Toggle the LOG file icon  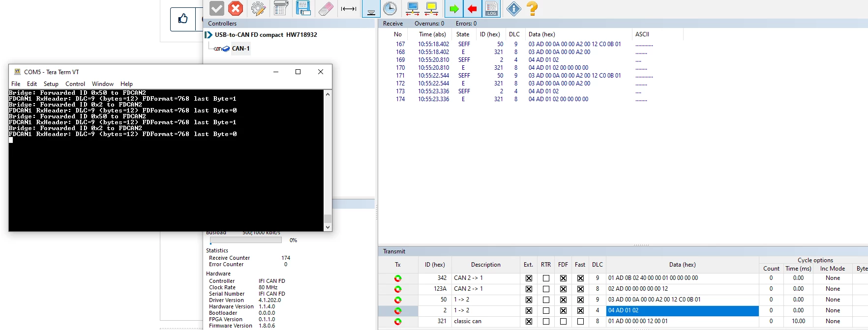click(x=491, y=8)
